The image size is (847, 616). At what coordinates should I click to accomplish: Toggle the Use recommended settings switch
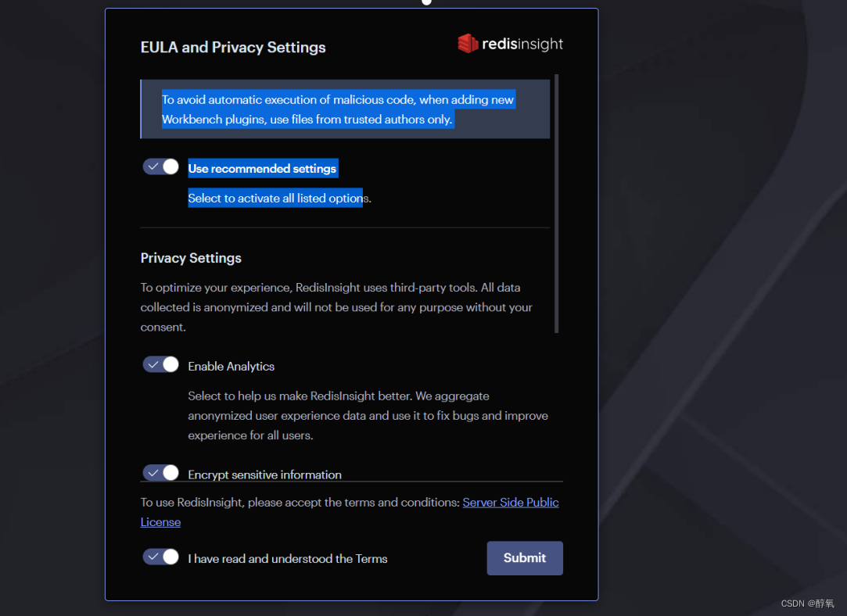coord(160,167)
